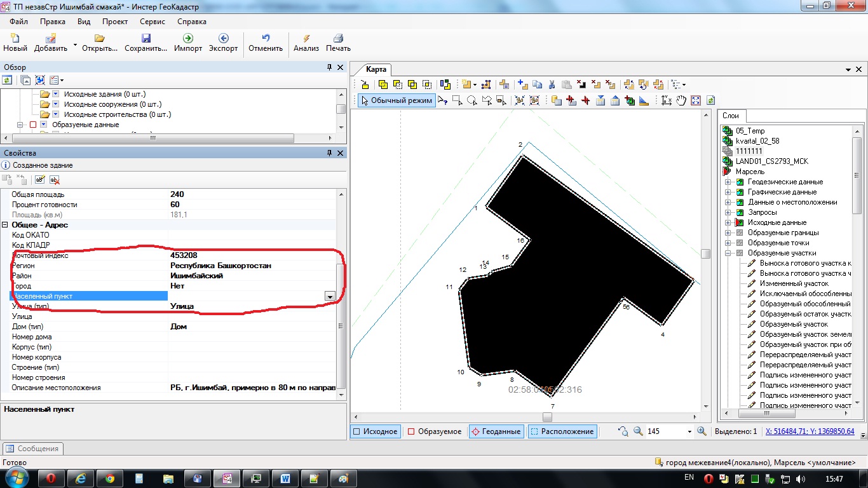868x488 pixels.
Task: Open the Справка menu
Action: point(192,21)
